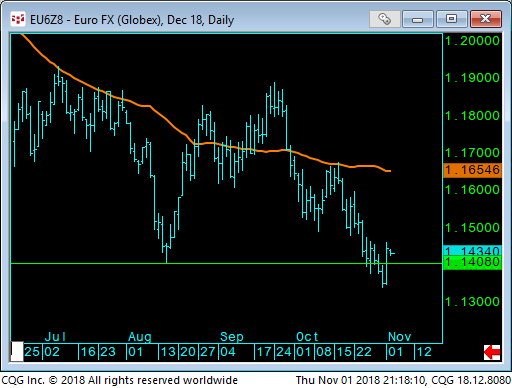Click the Sep month label on time axis

tap(232, 337)
